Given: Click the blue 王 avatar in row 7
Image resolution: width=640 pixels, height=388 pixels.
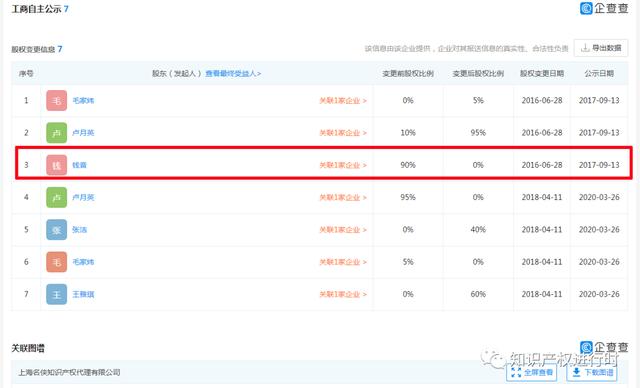Looking at the screenshot, I should (x=56, y=294).
